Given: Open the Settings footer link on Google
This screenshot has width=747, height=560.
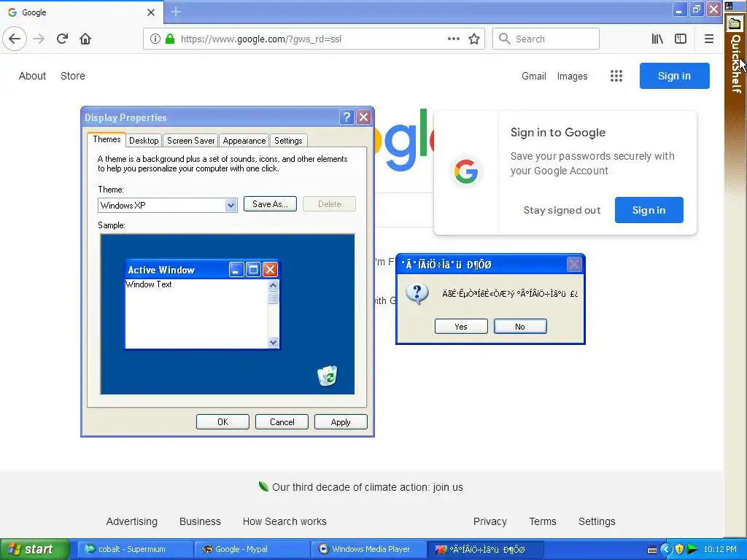Looking at the screenshot, I should click(x=597, y=521).
